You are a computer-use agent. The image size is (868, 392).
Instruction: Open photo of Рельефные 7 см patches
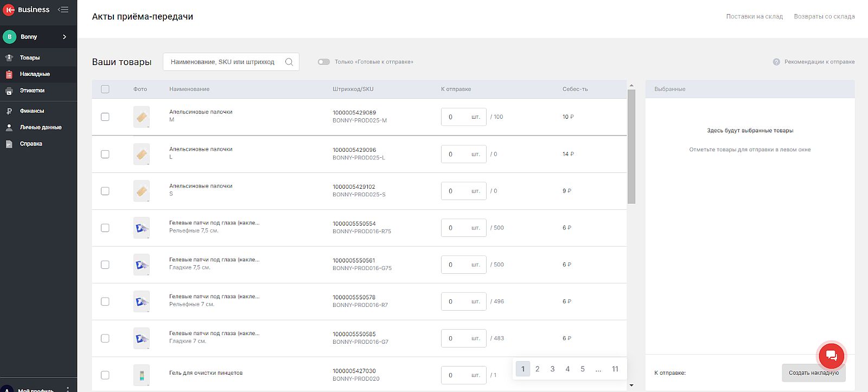coord(142,302)
